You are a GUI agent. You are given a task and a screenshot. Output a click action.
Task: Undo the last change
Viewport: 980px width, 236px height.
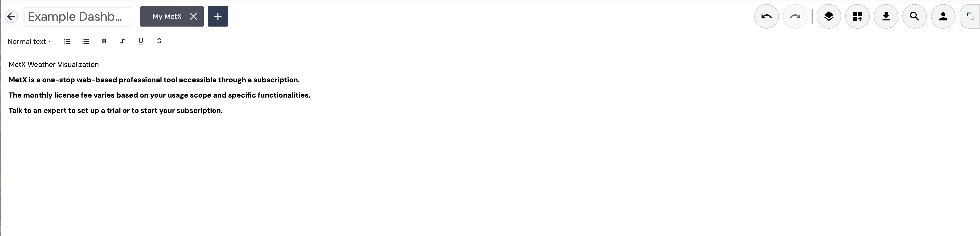[766, 16]
